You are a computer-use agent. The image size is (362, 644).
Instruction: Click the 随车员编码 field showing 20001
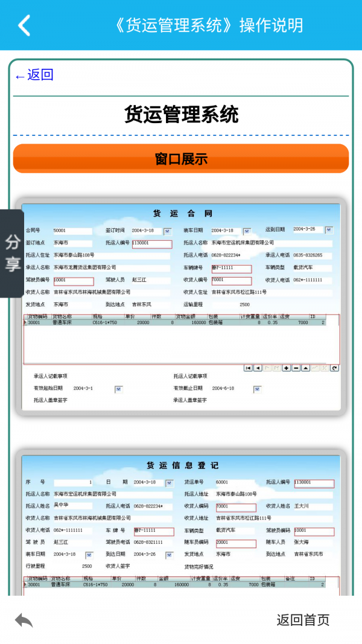pyautogui.click(x=236, y=544)
